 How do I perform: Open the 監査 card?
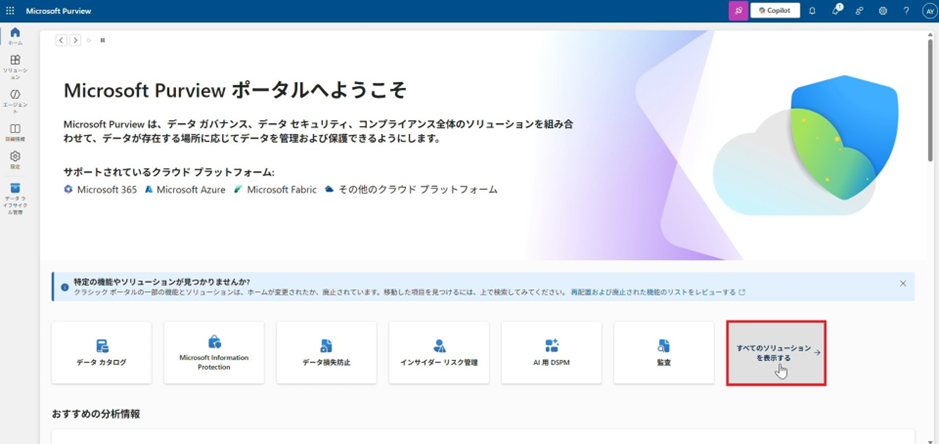click(x=664, y=352)
